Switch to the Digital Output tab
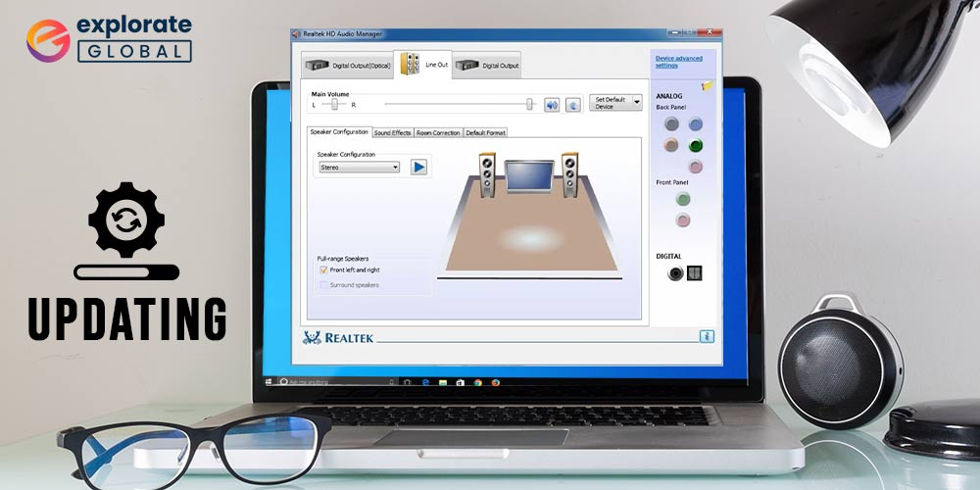This screenshot has width=980, height=490. click(487, 65)
